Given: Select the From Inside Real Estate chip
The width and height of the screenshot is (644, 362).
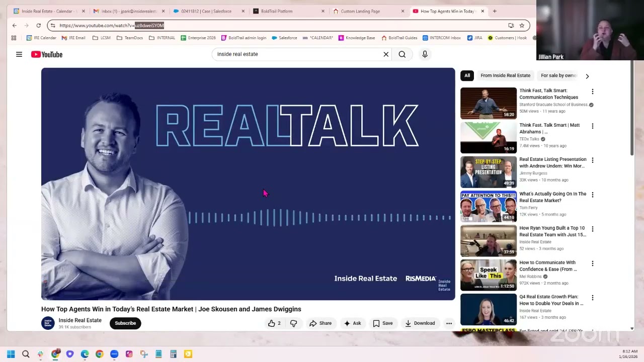Looking at the screenshot, I should pyautogui.click(x=505, y=75).
